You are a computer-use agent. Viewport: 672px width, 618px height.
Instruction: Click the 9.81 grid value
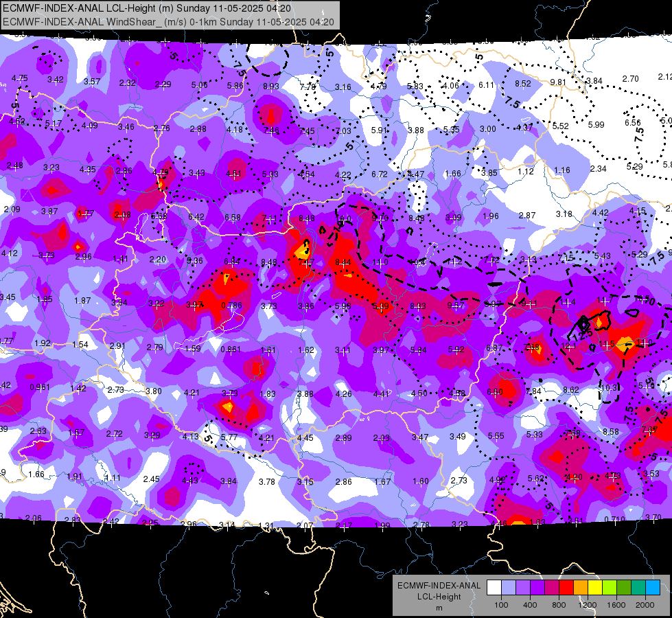click(558, 82)
